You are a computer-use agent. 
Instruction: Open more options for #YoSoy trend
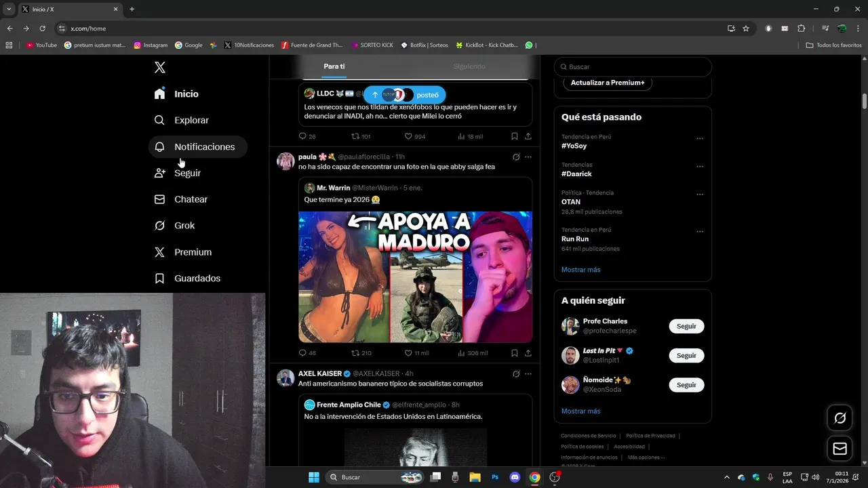[x=700, y=138]
